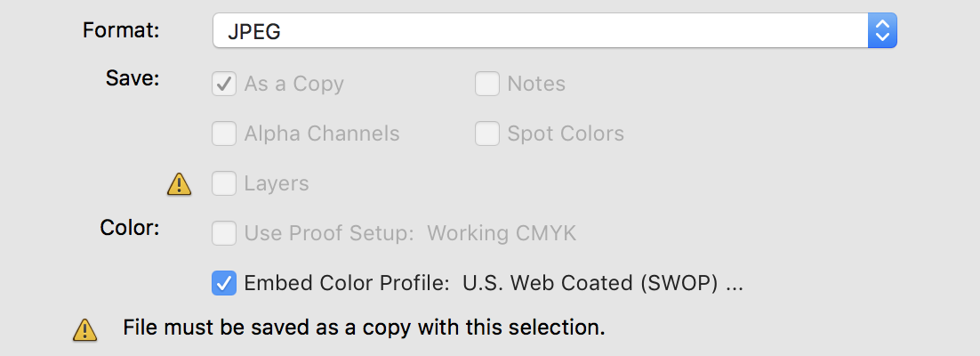Viewport: 980px width, 356px height.
Task: Click the Alpha Channels label text
Action: tap(322, 133)
